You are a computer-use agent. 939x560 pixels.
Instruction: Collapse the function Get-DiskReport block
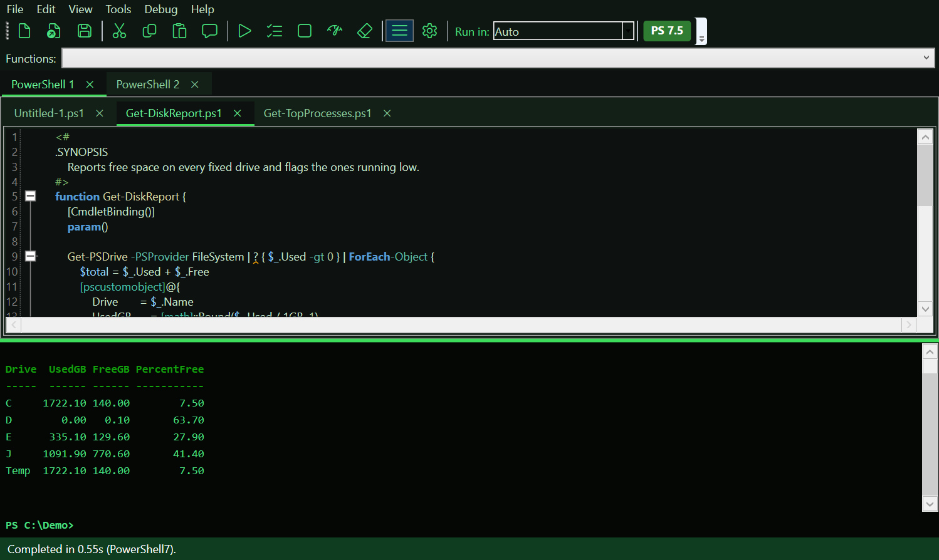[30, 196]
